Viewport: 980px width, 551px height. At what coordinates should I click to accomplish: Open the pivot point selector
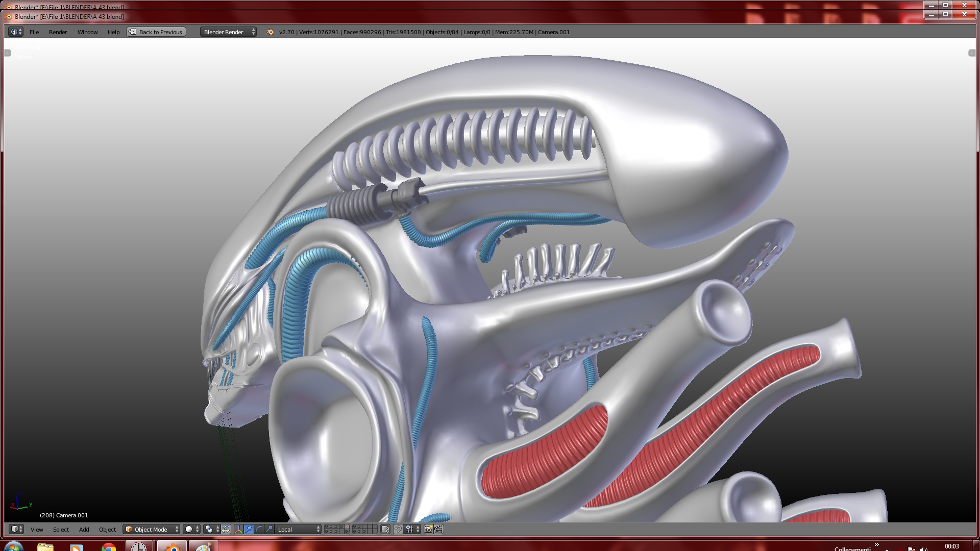(x=212, y=529)
